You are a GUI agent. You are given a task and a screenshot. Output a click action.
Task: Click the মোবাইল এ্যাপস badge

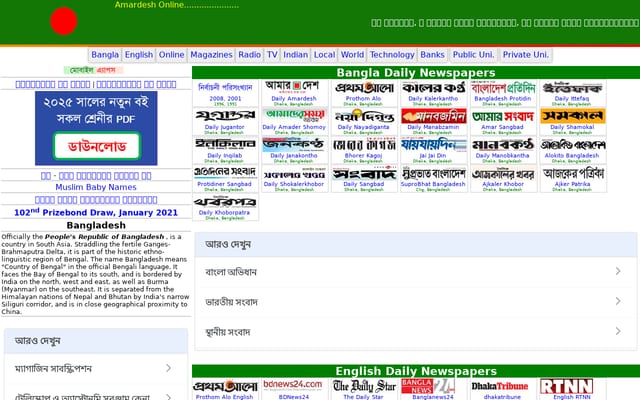click(93, 70)
